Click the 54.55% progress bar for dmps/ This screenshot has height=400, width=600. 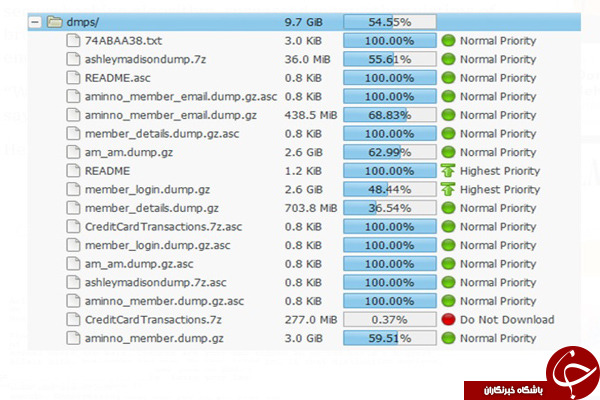click(x=390, y=22)
